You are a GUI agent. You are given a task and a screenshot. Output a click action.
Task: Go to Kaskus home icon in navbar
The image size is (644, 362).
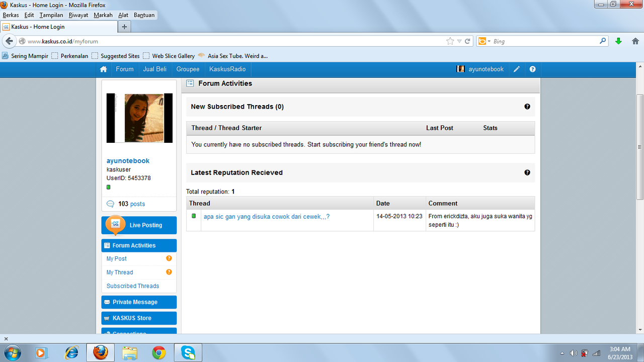coord(104,69)
